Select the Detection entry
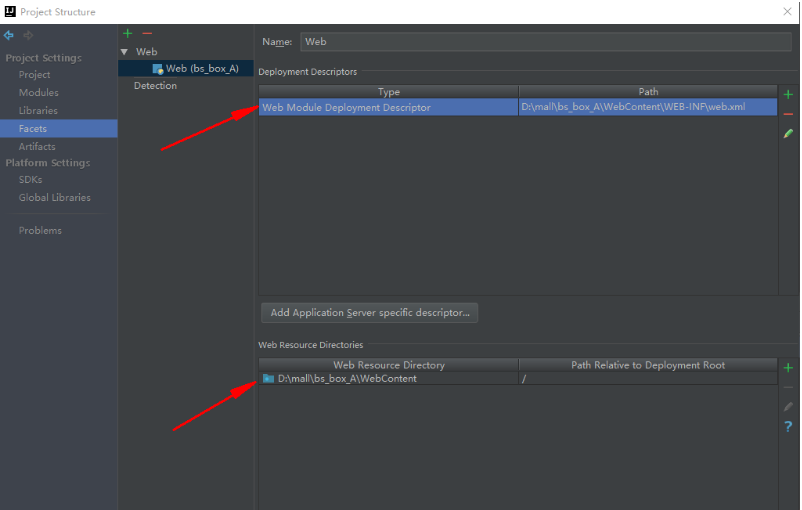The image size is (802, 510). (x=155, y=85)
